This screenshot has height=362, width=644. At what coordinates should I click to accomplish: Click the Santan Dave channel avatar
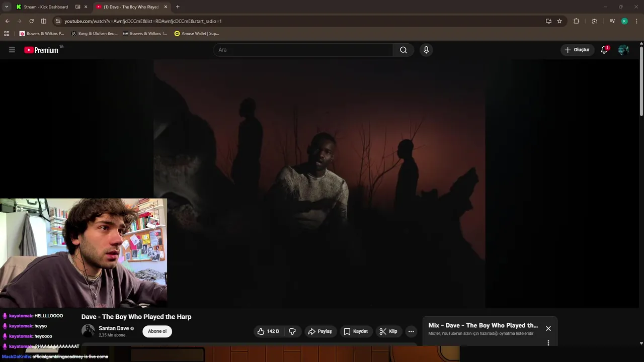coord(88,331)
